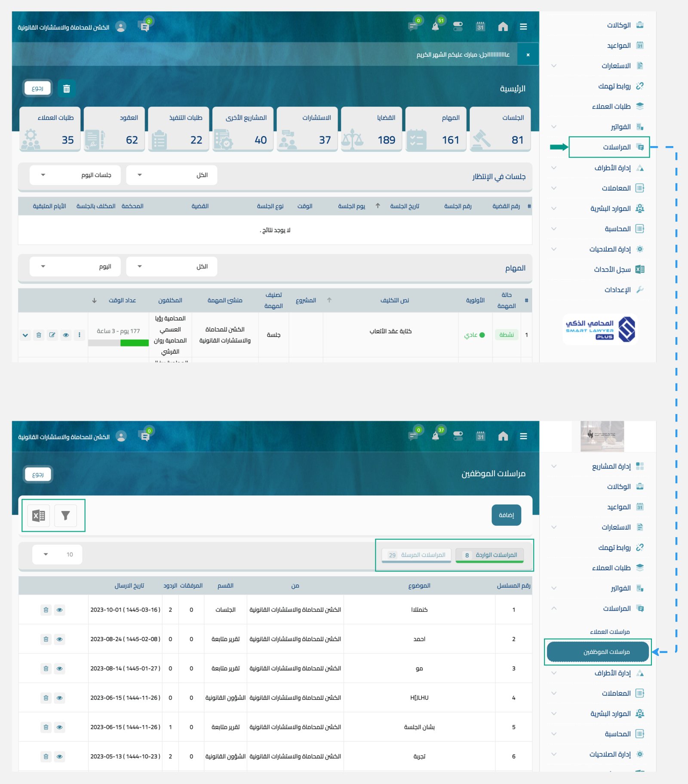
Task: Open الإعدادات wrench item in sidebar
Action: coord(624,290)
